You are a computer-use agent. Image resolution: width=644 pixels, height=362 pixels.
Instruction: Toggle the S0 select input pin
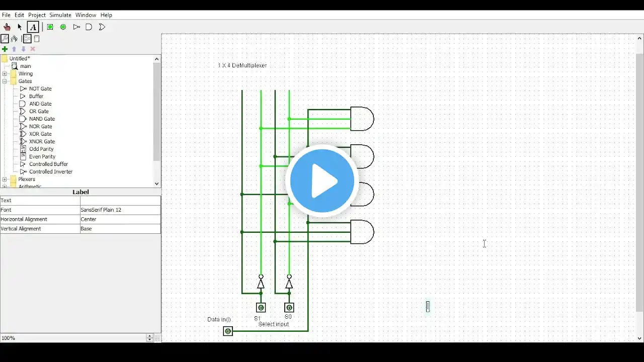click(289, 307)
